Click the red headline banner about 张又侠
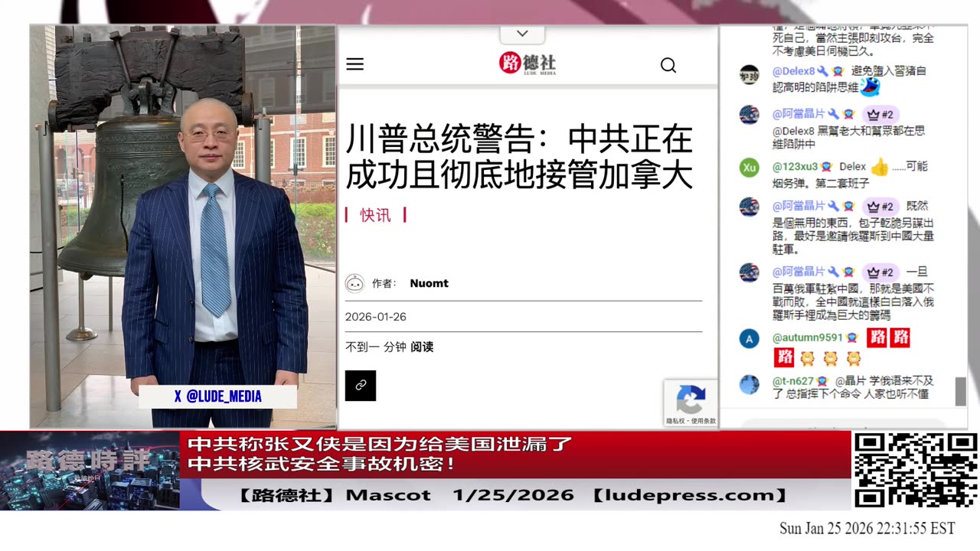The width and height of the screenshot is (980, 551). [x=515, y=454]
